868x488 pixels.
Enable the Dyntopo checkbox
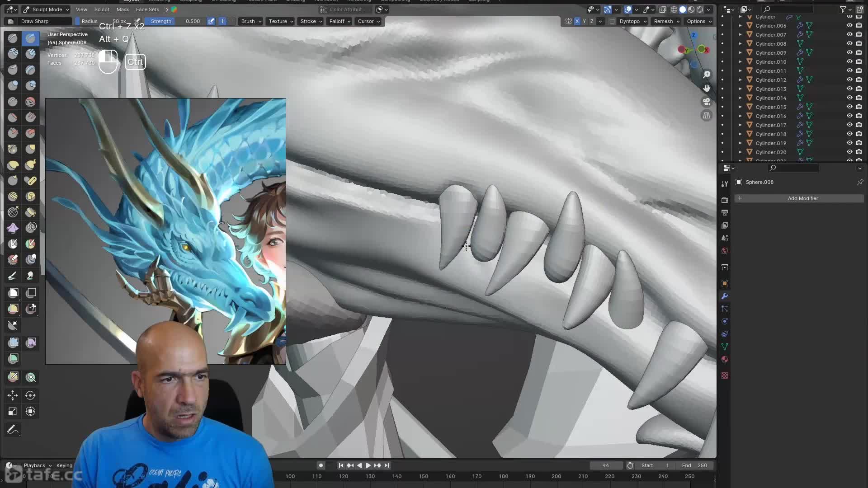click(x=612, y=21)
